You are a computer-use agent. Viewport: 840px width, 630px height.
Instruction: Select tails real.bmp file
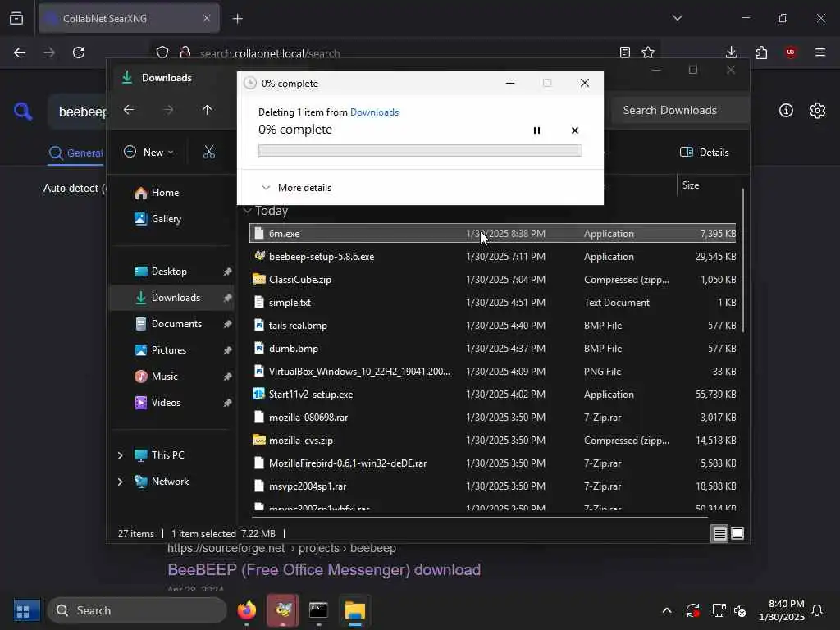pos(492,326)
